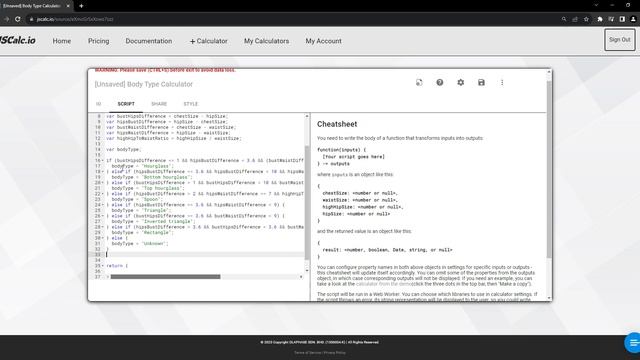Click the share page icon in address bar

pyautogui.click(x=575, y=19)
